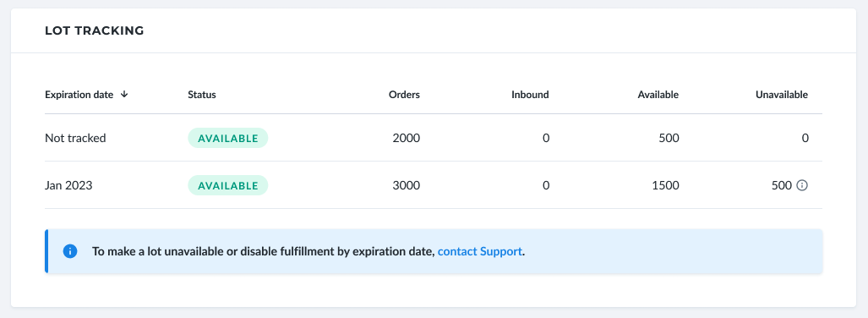Open the contact Support link
The image size is (868, 318).
click(479, 251)
